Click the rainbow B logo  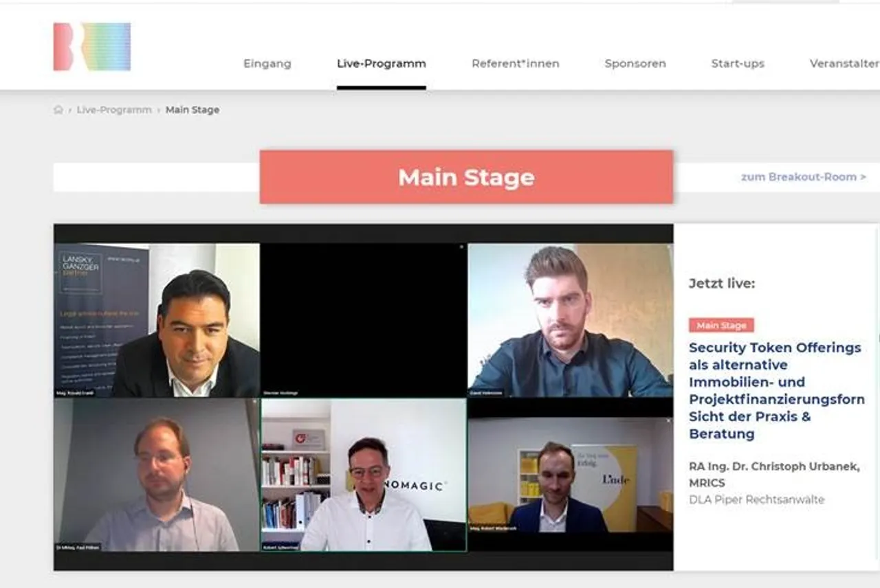click(92, 47)
